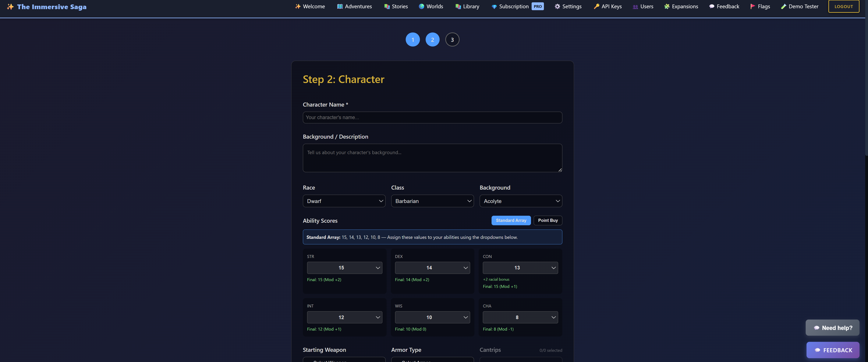Enable Standard Array ability score mode
The image size is (868, 362).
tap(511, 220)
